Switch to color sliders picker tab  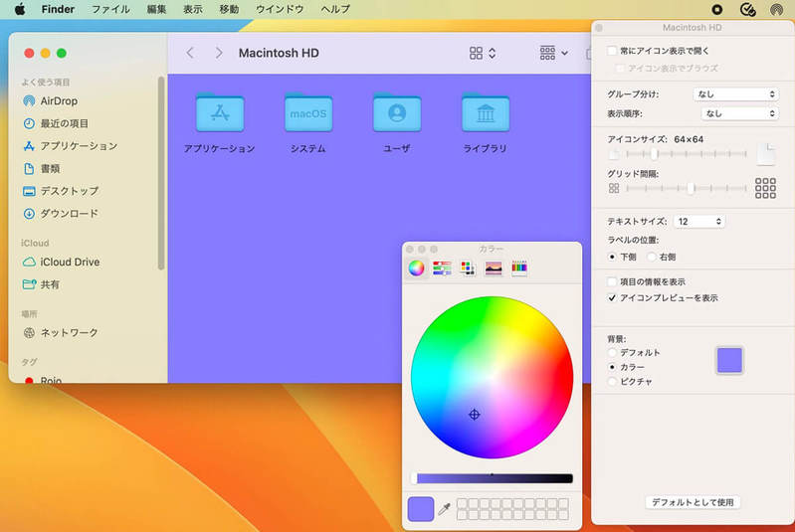[x=442, y=268]
